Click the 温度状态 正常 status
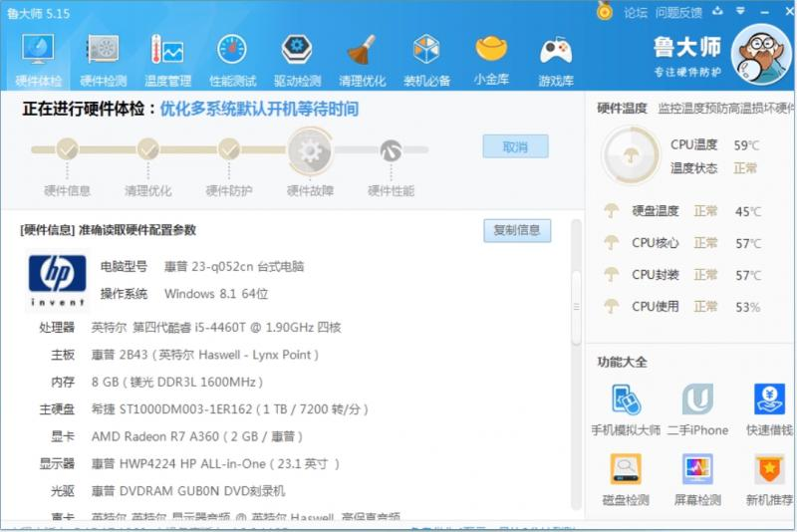The height and width of the screenshot is (532, 797). 745,168
